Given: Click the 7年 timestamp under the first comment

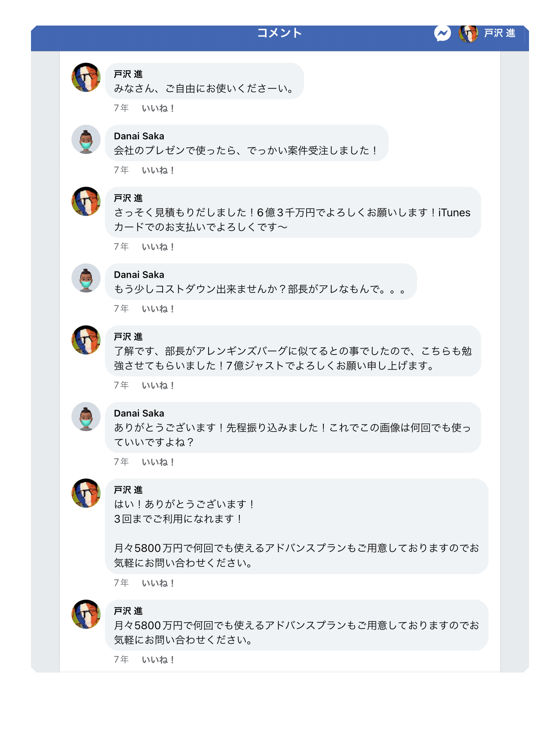Looking at the screenshot, I should point(121,108).
